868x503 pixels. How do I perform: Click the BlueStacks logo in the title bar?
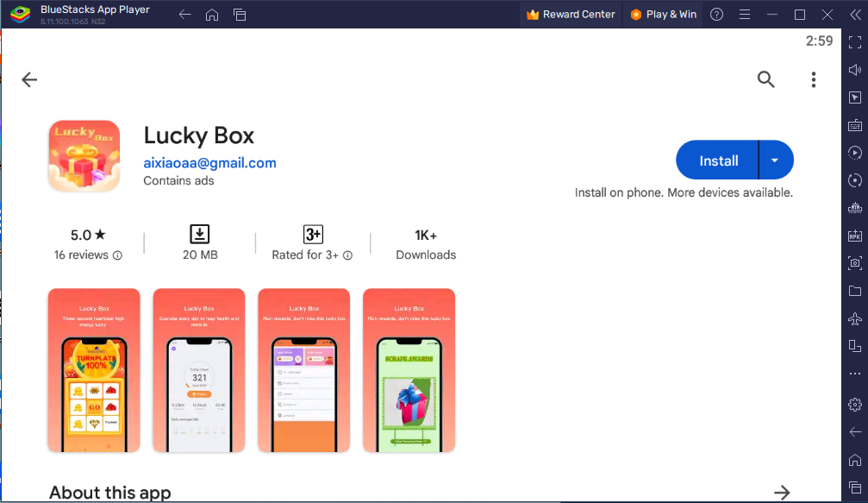[21, 15]
